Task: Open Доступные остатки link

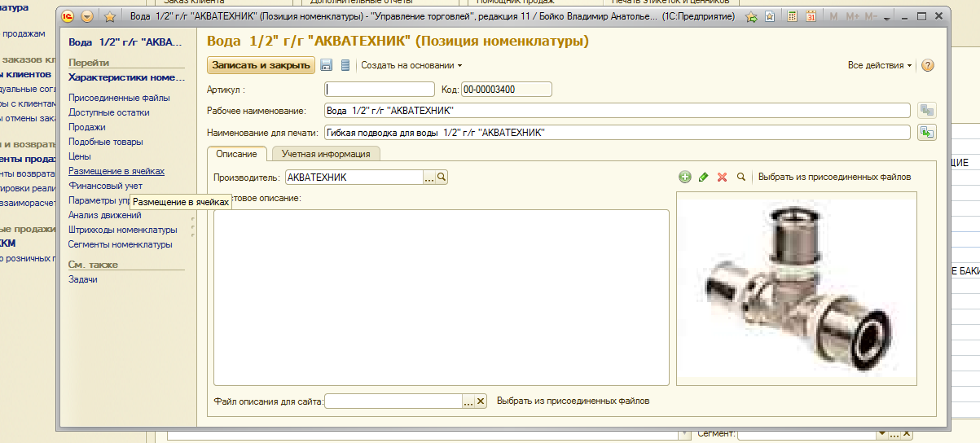Action: 109,112
